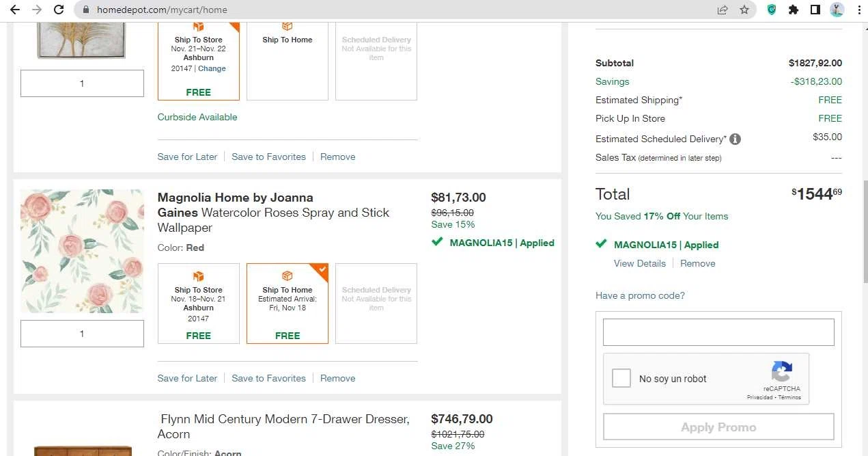Image resolution: width=868 pixels, height=456 pixels.
Task: Open the Watercolor Roses wallpaper thumbnail
Action: (x=82, y=251)
